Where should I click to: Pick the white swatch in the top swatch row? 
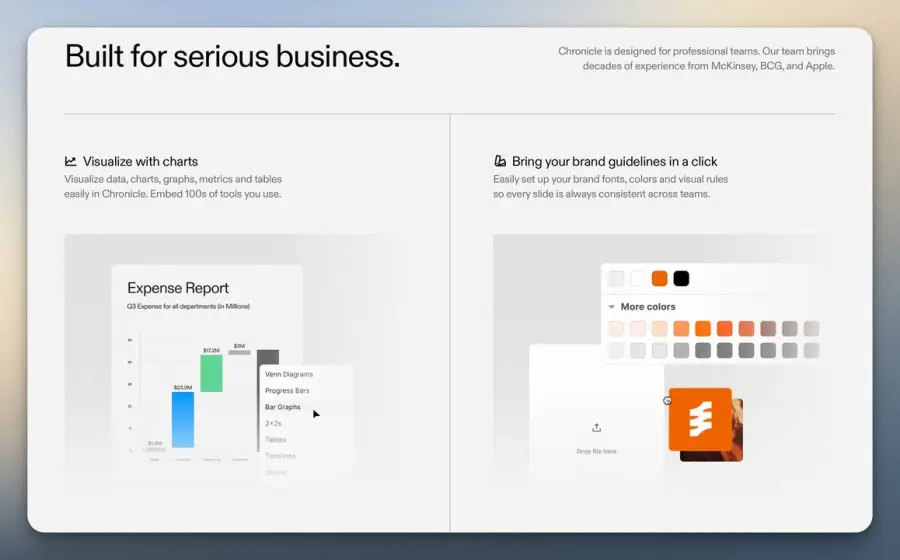click(638, 279)
